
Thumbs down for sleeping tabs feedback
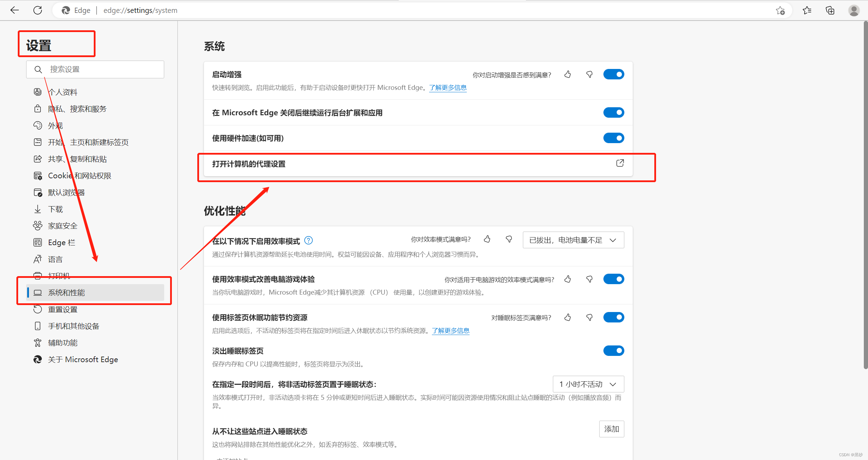(589, 318)
